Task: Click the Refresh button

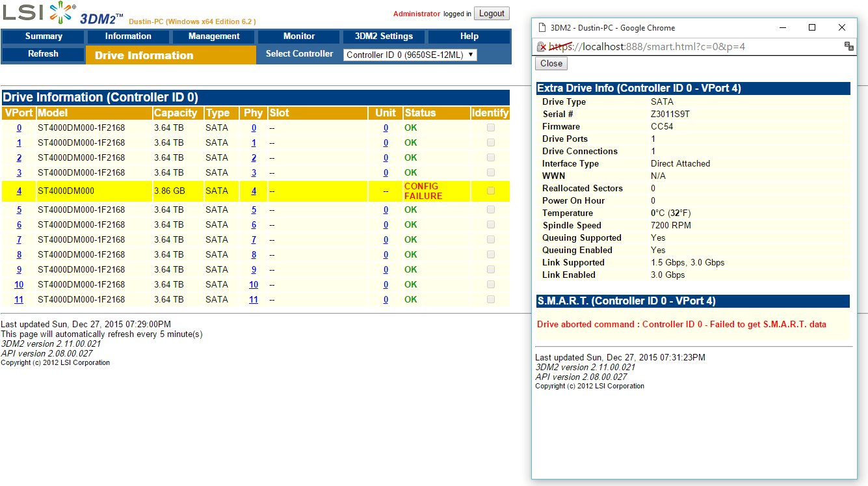Action: (x=44, y=54)
